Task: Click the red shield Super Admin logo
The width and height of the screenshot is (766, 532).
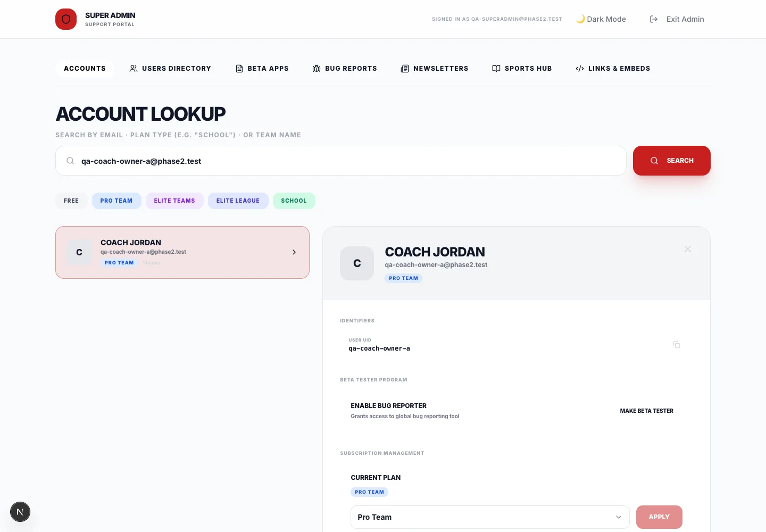Action: [66, 19]
